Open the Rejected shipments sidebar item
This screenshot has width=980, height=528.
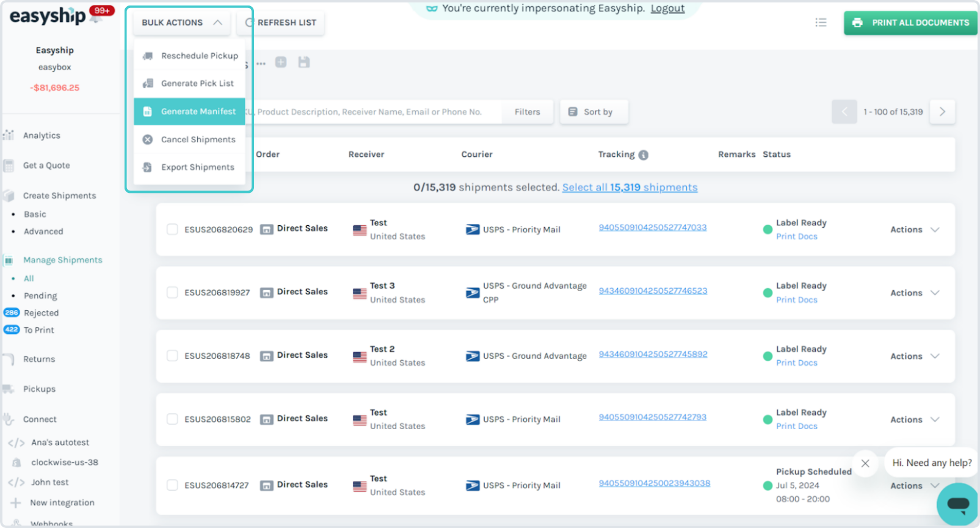tap(41, 313)
